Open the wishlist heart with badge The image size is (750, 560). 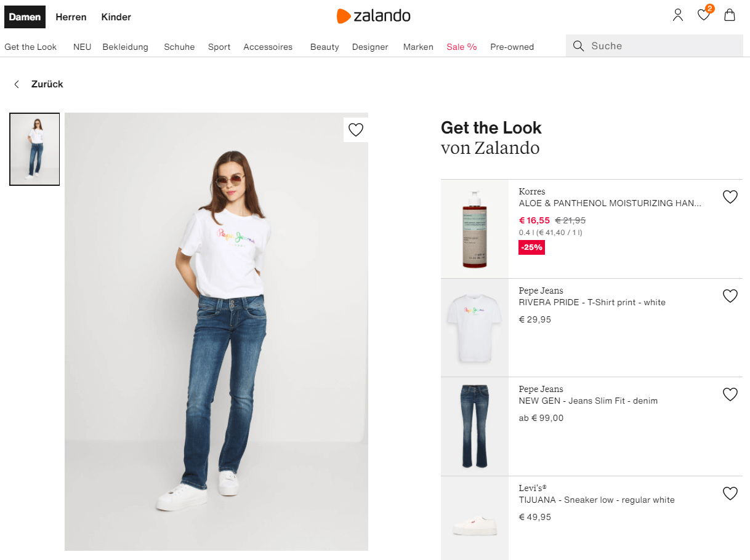[x=704, y=14]
